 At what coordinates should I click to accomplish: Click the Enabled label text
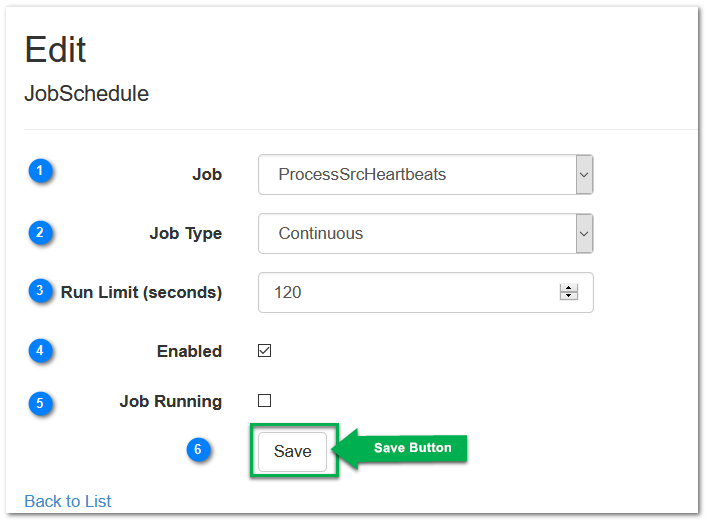189,351
